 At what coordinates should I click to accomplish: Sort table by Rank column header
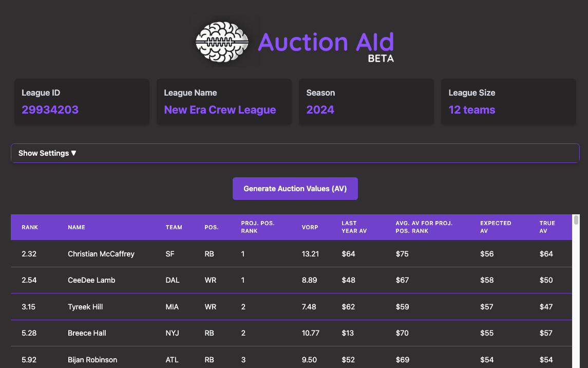point(30,227)
